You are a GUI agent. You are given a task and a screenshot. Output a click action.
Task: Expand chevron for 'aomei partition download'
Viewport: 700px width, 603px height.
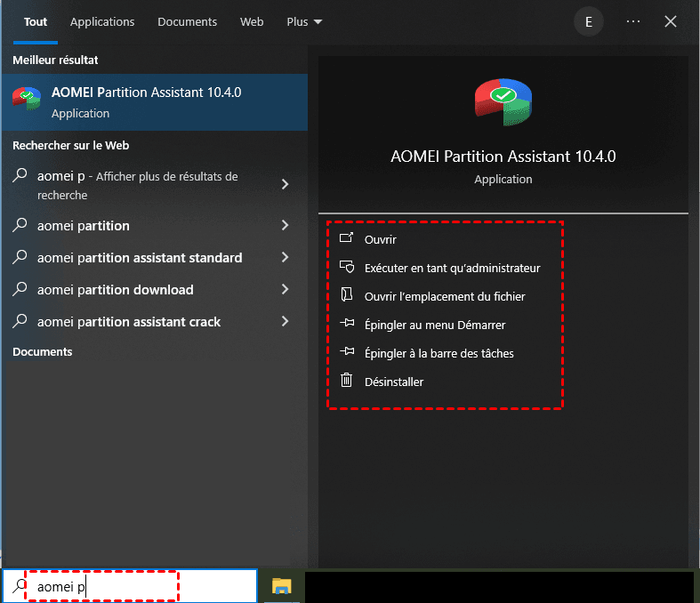tap(286, 290)
